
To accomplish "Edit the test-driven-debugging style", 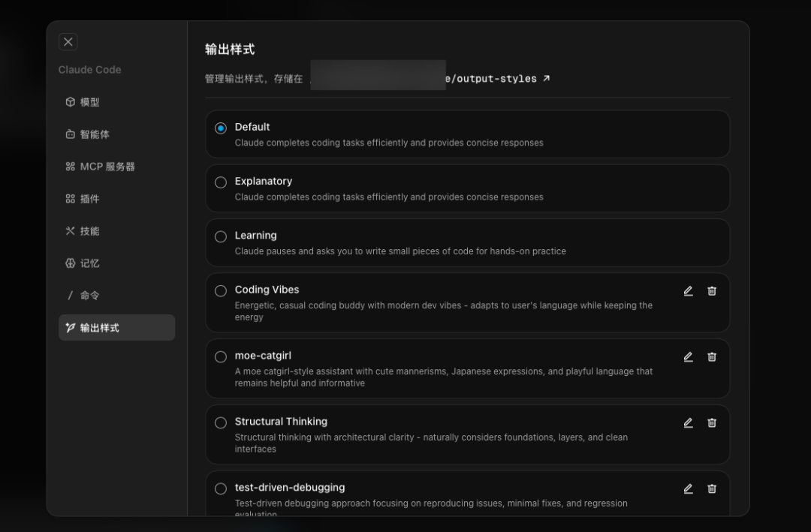I will click(x=688, y=489).
